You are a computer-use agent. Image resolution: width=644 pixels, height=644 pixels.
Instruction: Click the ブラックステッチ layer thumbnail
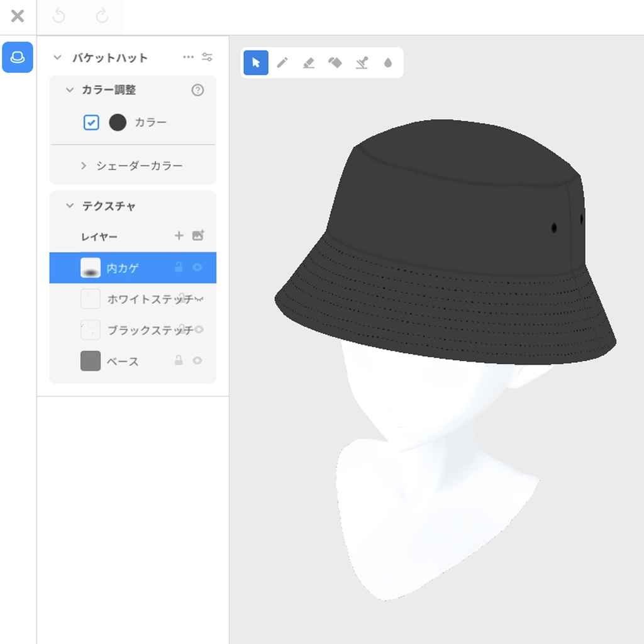pyautogui.click(x=91, y=330)
